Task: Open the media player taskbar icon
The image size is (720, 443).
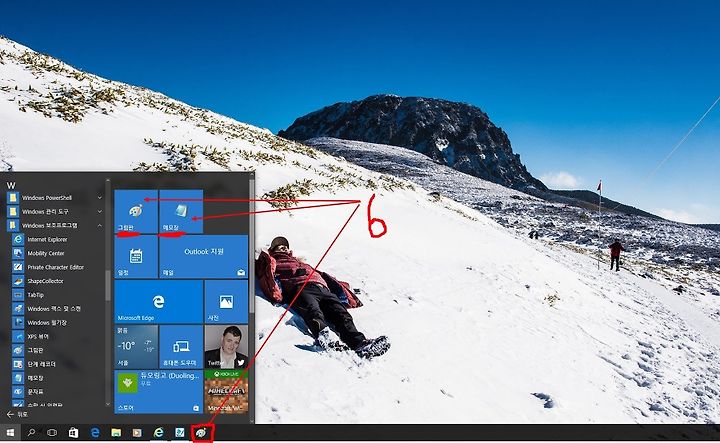Action: tap(137, 432)
